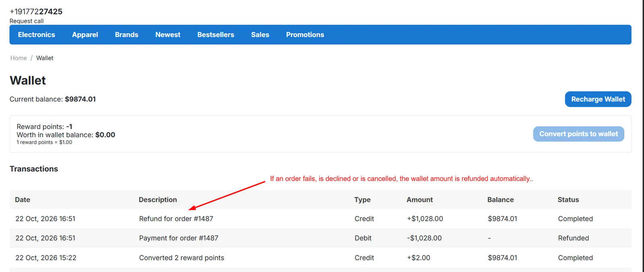Select the Type column header
Screen dimensions: 644x272
coord(362,199)
